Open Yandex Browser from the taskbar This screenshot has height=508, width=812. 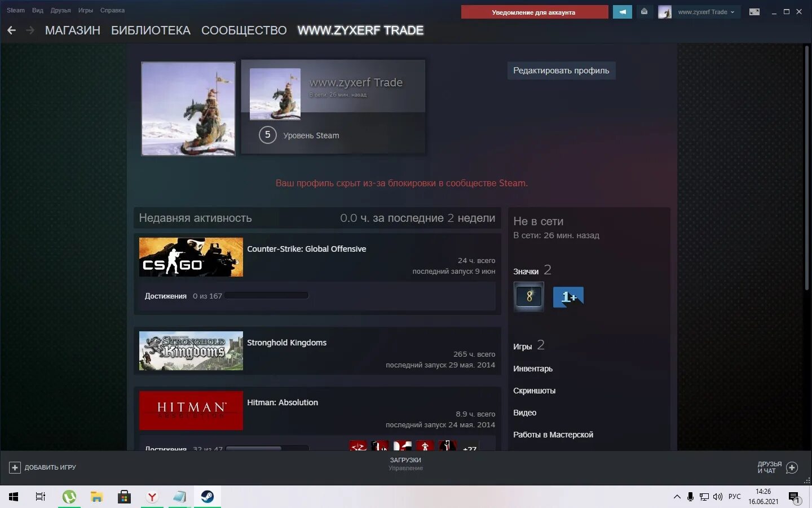(152, 497)
